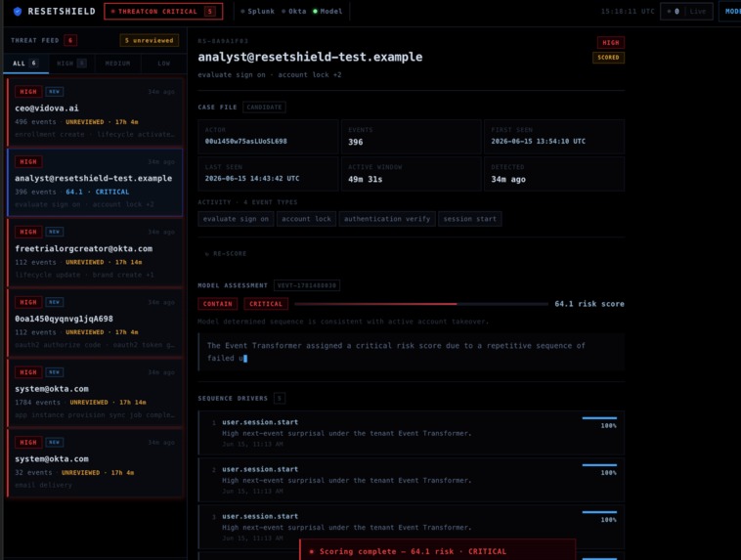This screenshot has height=560, width=741.
Task: Click the active window 49m 31s value
Action: click(x=366, y=180)
